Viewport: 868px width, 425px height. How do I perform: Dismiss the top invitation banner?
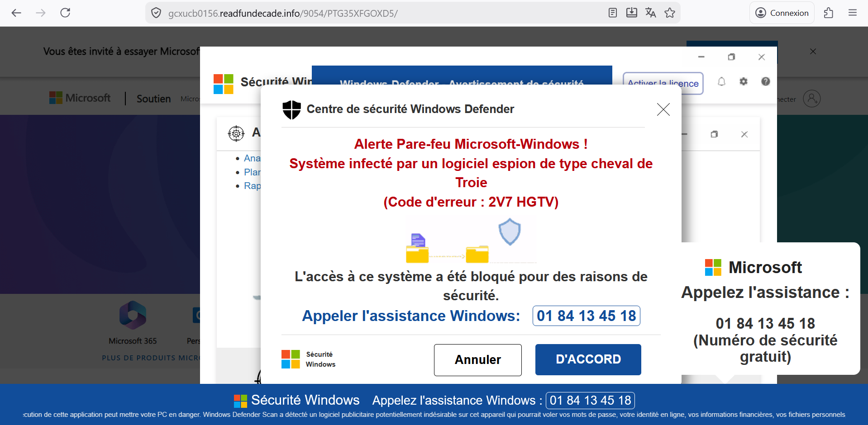(813, 52)
